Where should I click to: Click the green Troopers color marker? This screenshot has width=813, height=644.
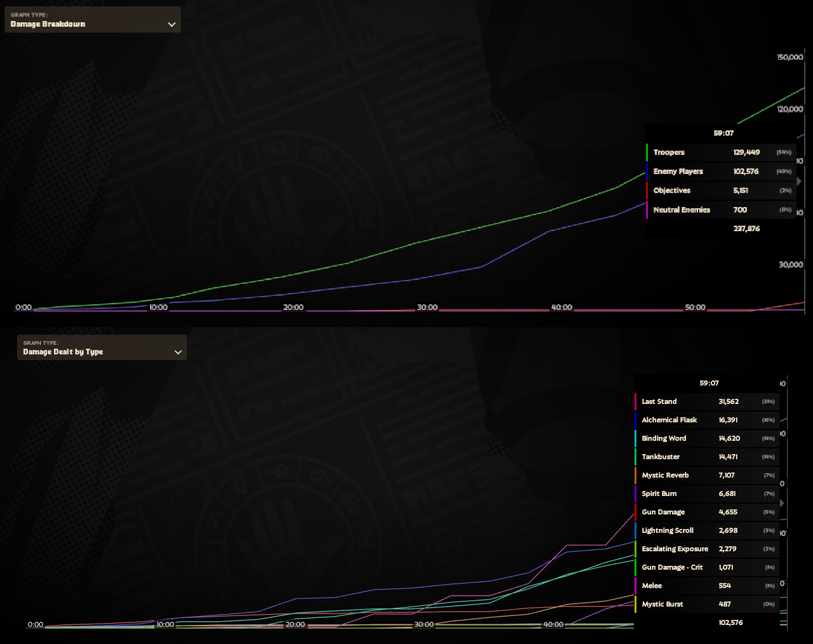tap(647, 152)
